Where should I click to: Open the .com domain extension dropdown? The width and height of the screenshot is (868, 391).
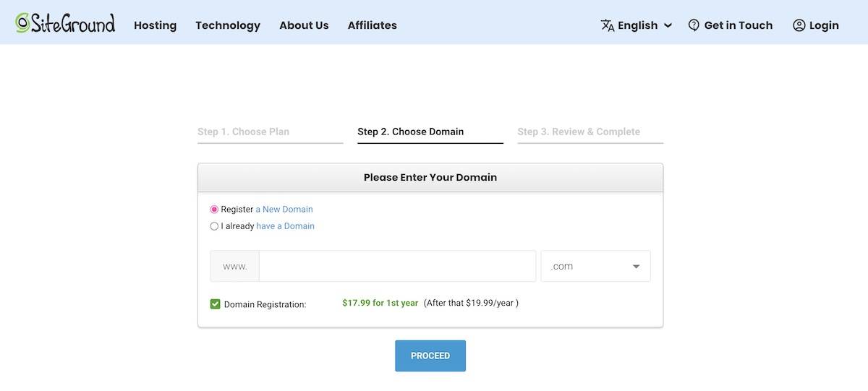[x=595, y=266]
